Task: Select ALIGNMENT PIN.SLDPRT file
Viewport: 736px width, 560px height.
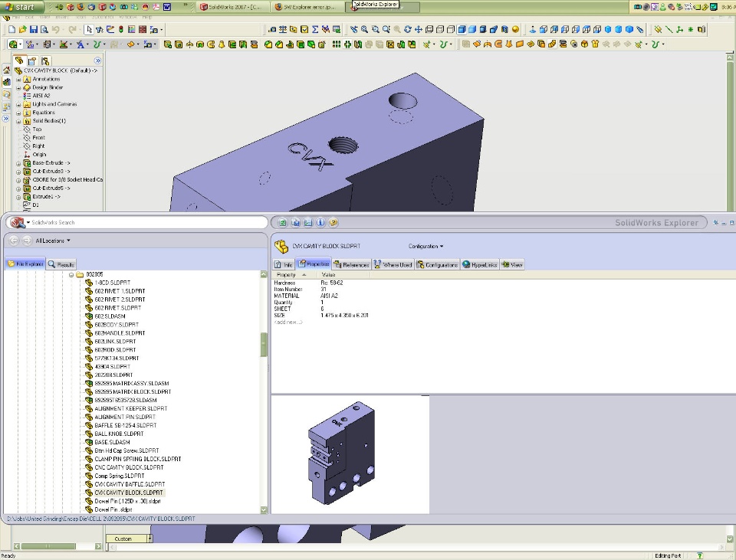Action: (x=125, y=417)
